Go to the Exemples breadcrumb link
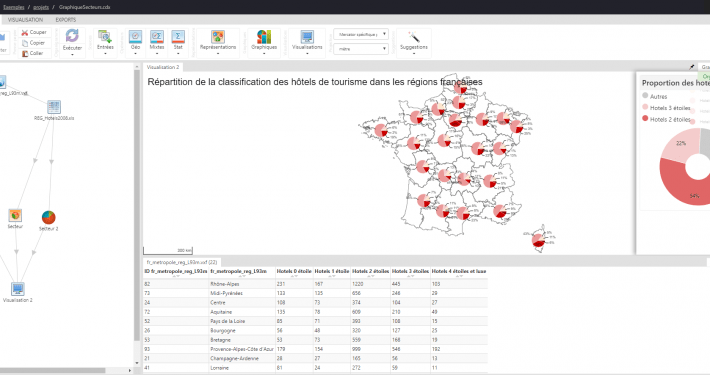The width and height of the screenshot is (710, 375). tap(14, 7)
